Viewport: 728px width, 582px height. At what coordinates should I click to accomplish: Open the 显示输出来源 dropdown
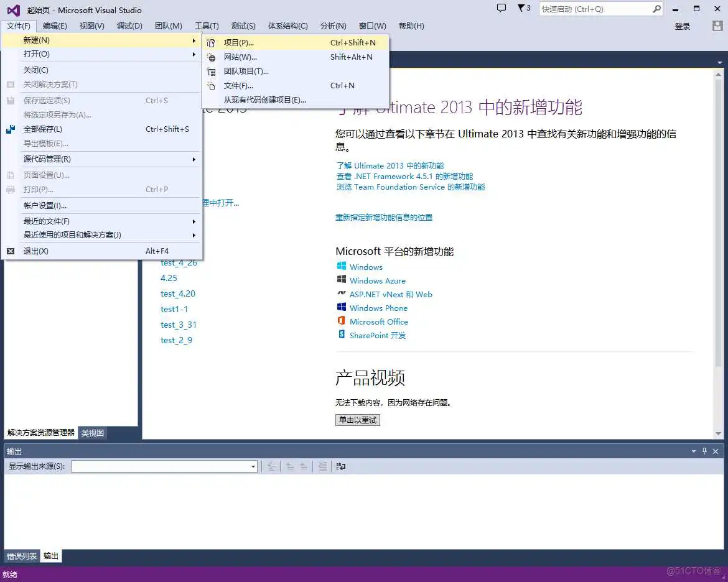253,466
